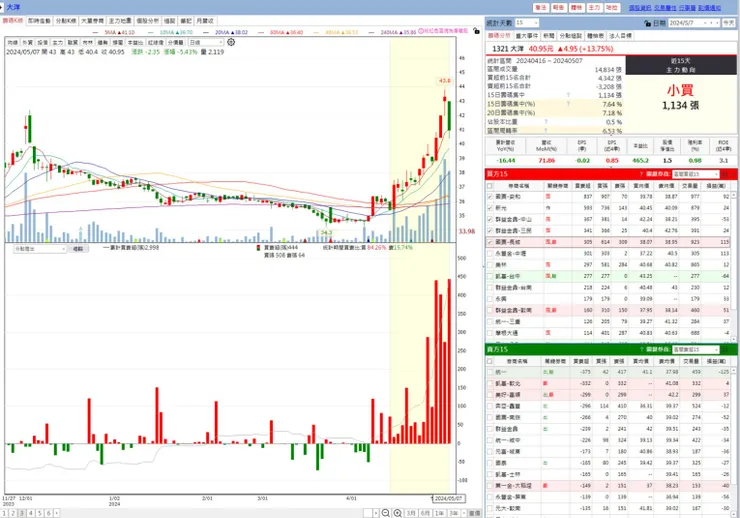Toggle the 外資 indicator button

pyautogui.click(x=27, y=42)
